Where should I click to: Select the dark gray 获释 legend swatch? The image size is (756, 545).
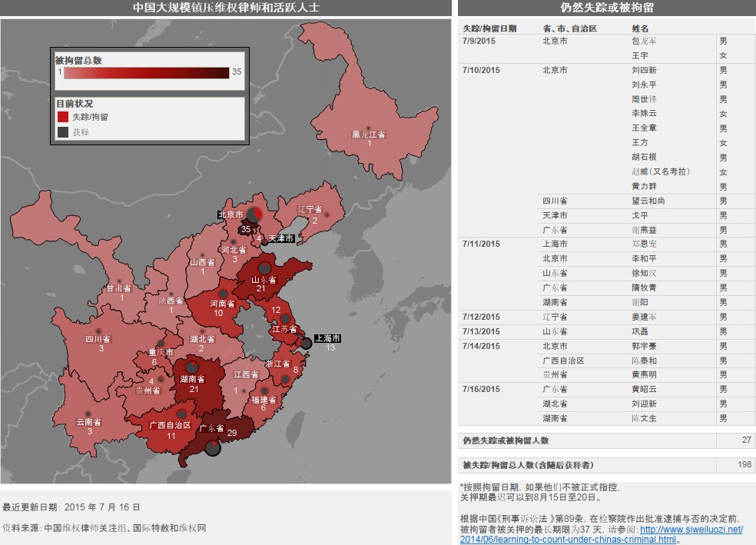coord(63,131)
